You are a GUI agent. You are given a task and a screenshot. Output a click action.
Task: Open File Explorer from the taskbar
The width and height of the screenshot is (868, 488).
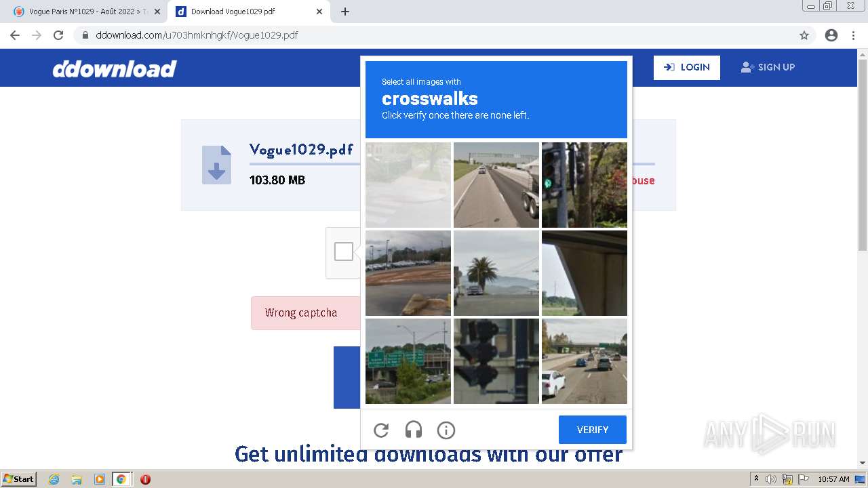[77, 479]
